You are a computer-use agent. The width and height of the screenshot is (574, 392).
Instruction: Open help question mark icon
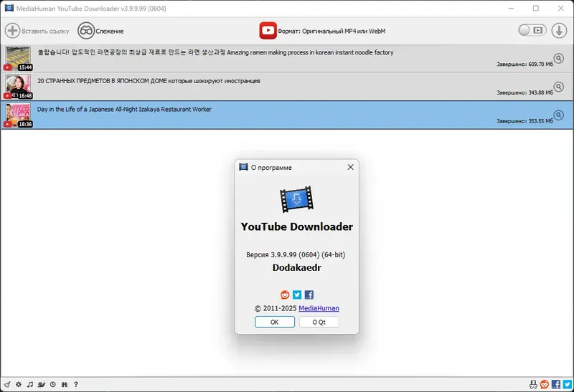(x=76, y=384)
